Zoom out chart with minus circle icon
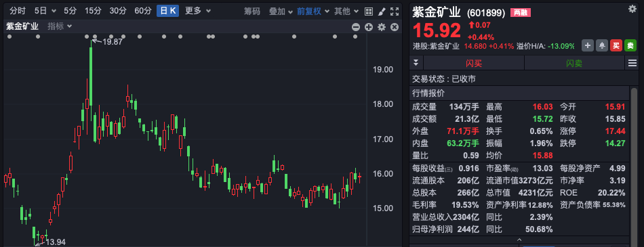 point(356,27)
